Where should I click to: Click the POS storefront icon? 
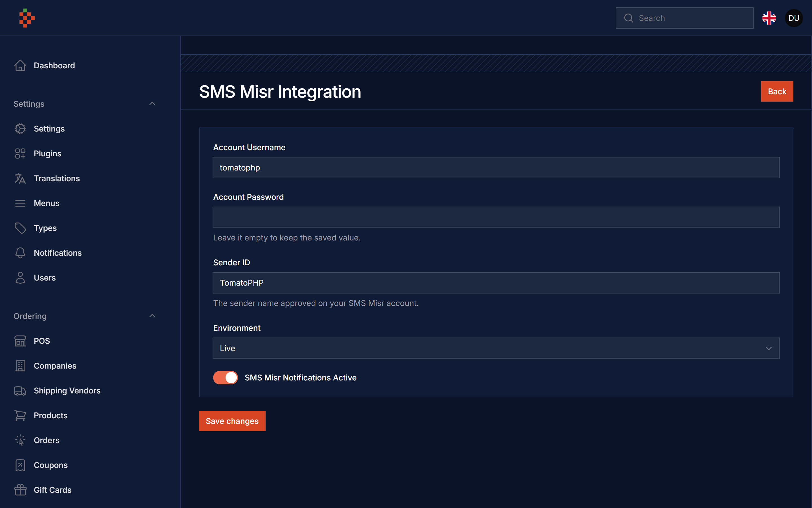click(x=20, y=341)
